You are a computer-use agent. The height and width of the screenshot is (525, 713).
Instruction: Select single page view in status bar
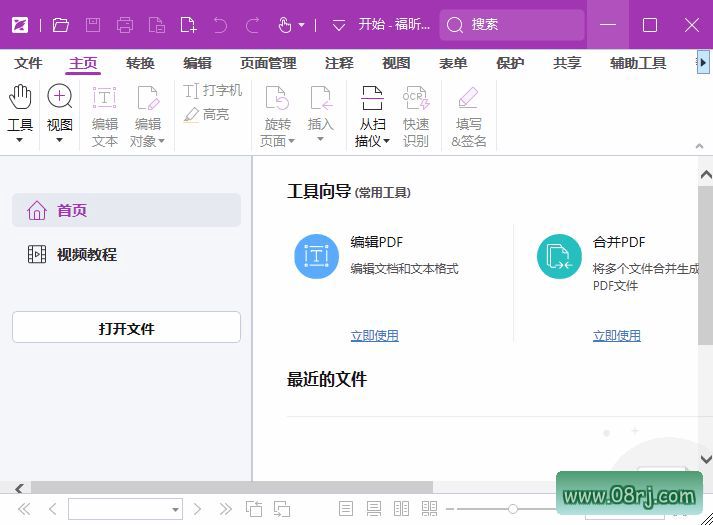[x=346, y=509]
